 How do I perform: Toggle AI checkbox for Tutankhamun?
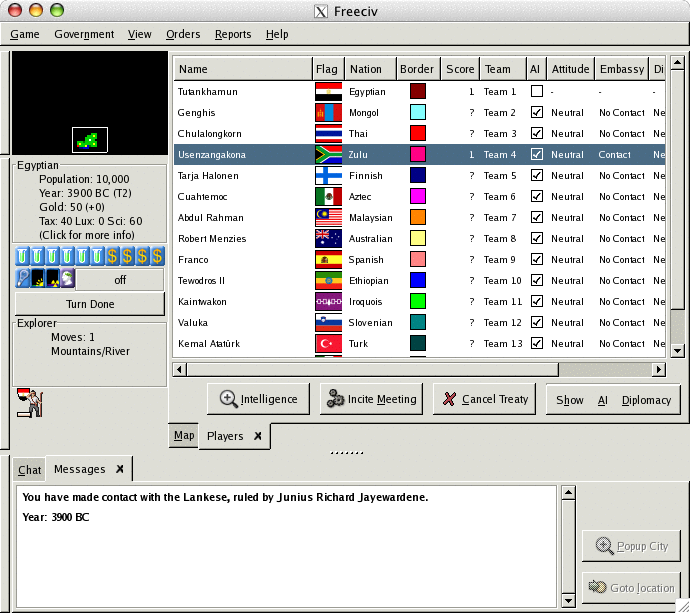coord(536,91)
